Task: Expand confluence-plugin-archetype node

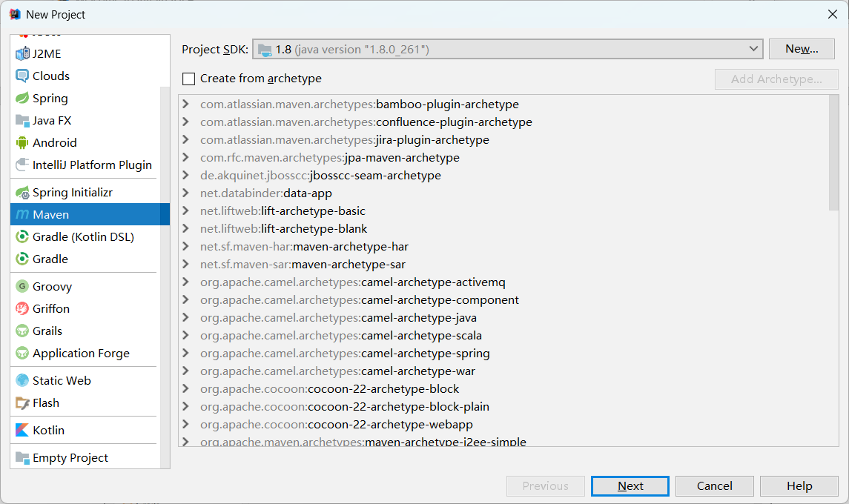Action: click(185, 122)
